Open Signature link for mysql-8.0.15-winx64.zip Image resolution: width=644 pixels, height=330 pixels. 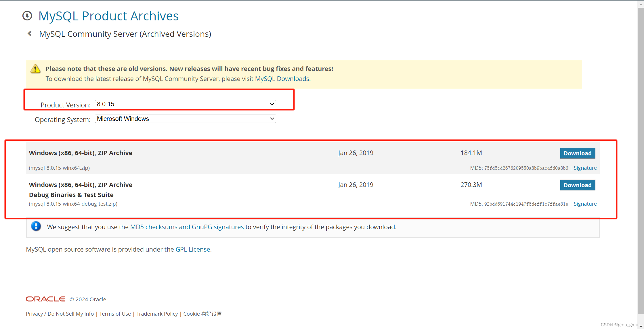click(585, 168)
